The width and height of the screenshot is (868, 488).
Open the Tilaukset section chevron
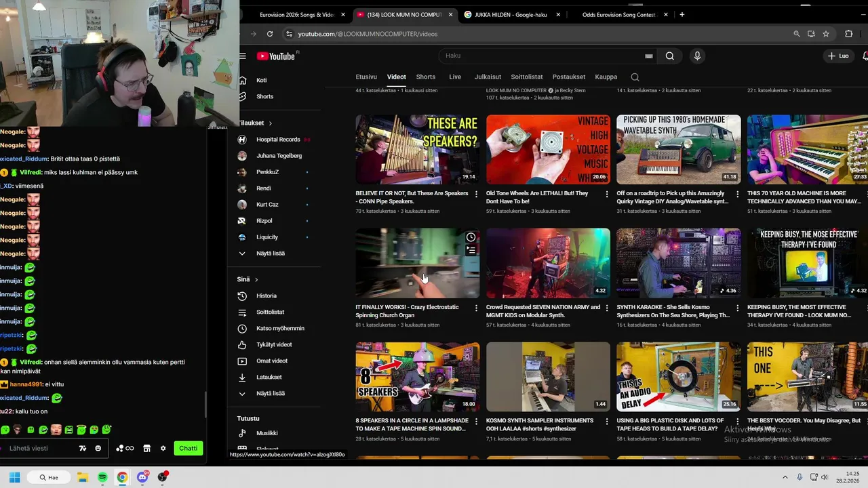(x=271, y=123)
